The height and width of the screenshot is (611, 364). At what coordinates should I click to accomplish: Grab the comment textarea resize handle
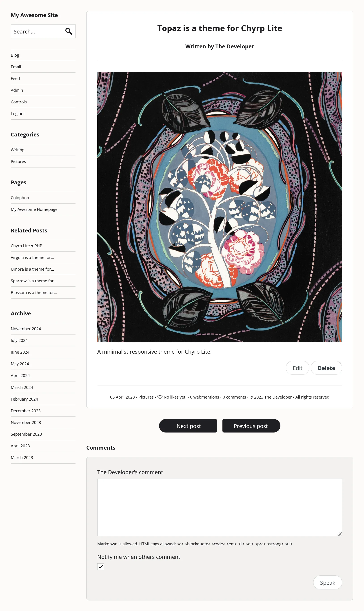tap(339, 533)
